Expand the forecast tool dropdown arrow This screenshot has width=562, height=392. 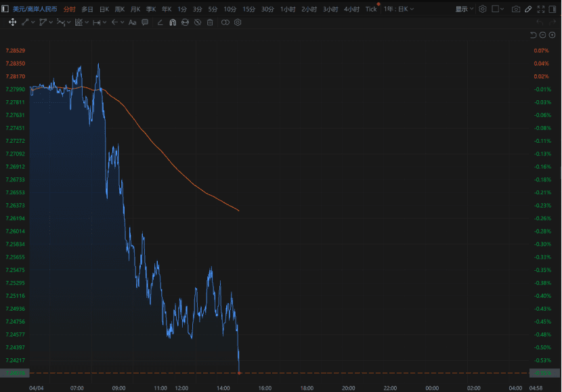click(x=87, y=22)
